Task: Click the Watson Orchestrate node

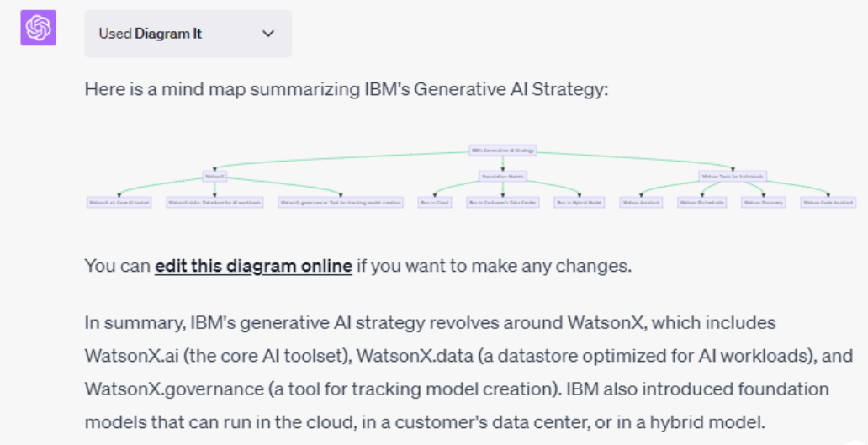Action: [x=702, y=203]
